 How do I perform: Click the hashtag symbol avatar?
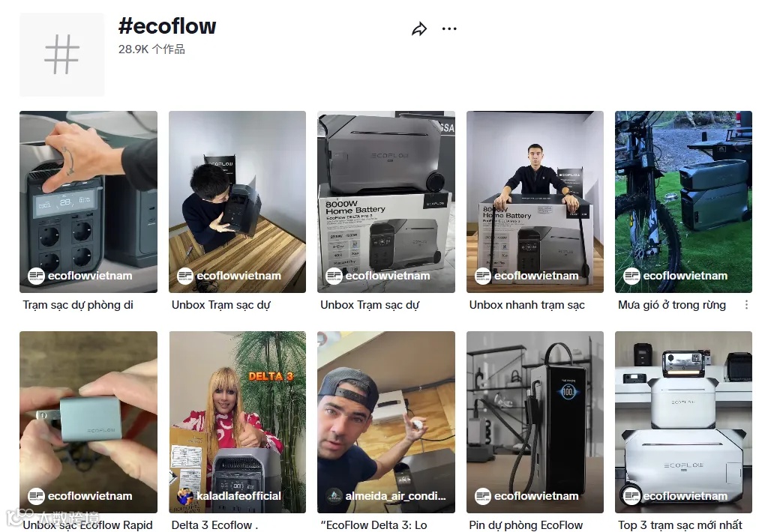(61, 55)
